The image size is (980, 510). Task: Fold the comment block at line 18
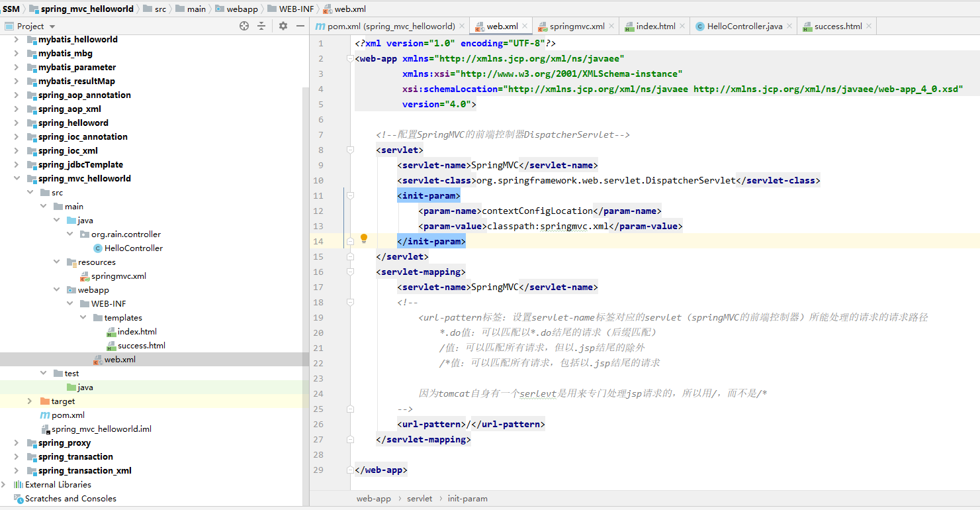coord(350,303)
